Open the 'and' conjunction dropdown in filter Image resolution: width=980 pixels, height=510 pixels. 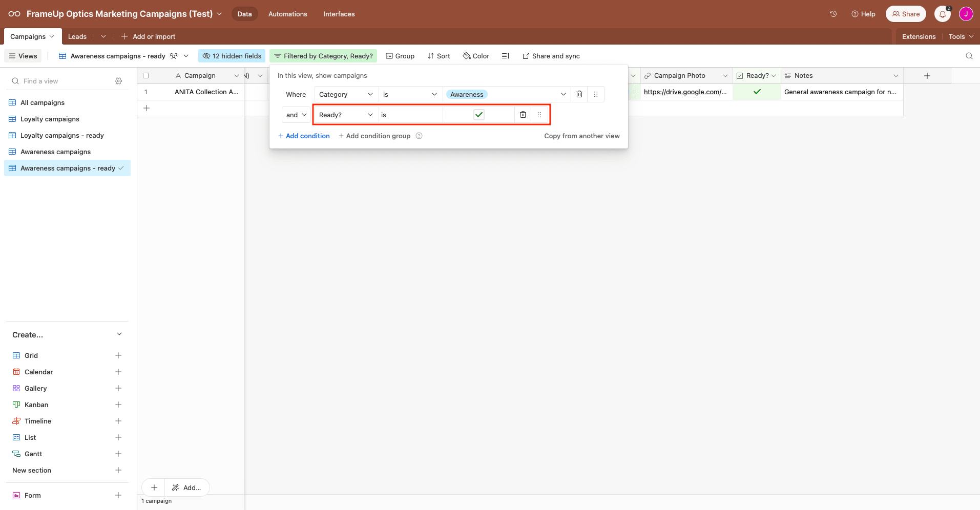click(x=295, y=115)
